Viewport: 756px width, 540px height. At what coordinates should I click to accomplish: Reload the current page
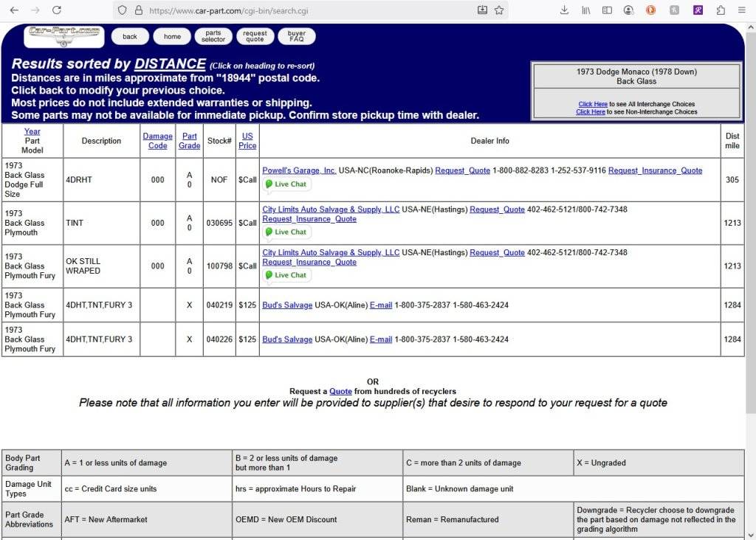[x=57, y=10]
